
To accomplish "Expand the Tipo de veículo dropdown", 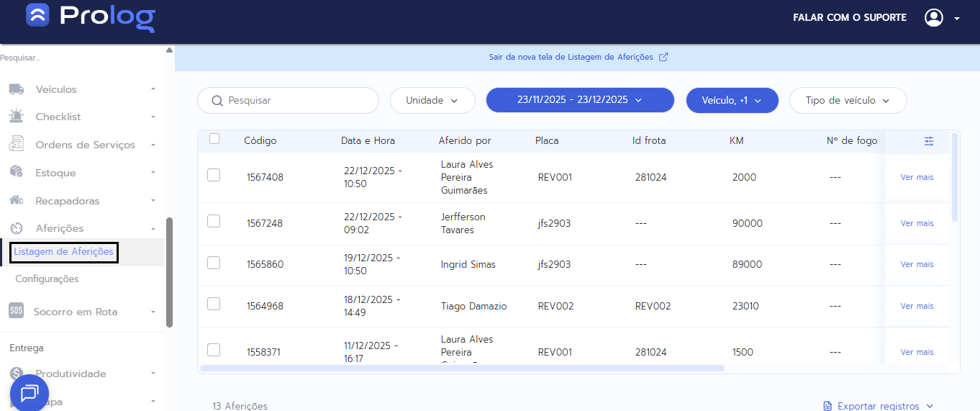I will click(848, 101).
